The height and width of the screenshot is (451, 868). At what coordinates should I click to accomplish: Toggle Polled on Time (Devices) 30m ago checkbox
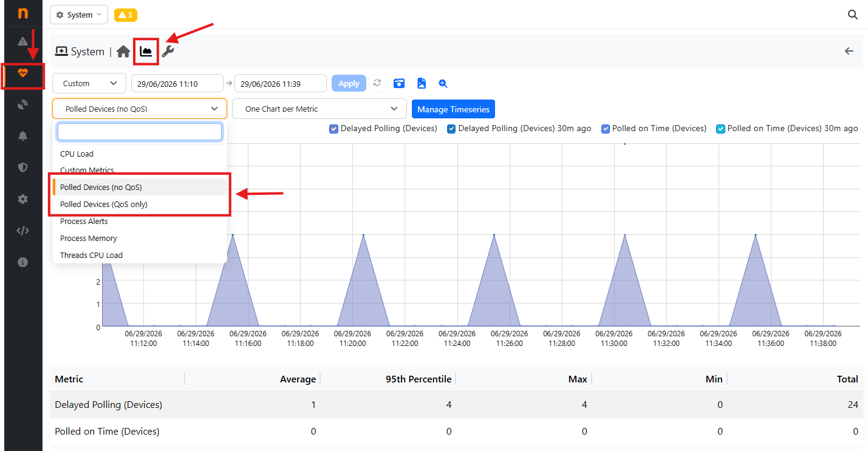coord(720,129)
